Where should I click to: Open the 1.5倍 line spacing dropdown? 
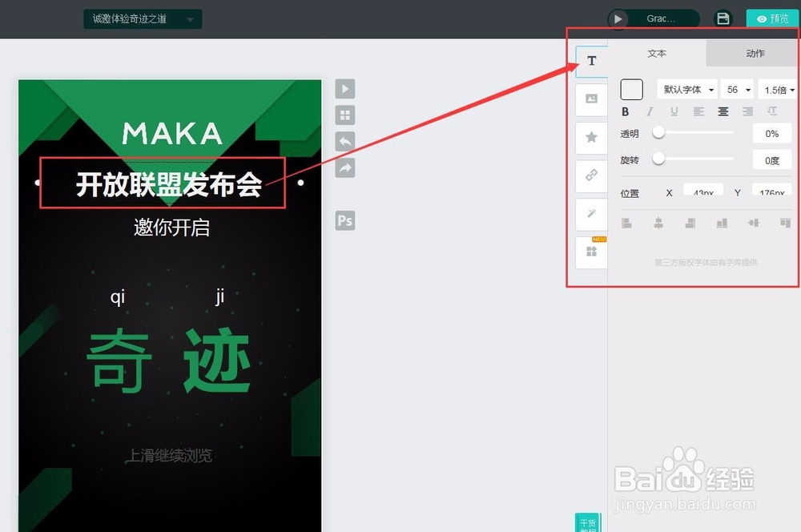(778, 89)
